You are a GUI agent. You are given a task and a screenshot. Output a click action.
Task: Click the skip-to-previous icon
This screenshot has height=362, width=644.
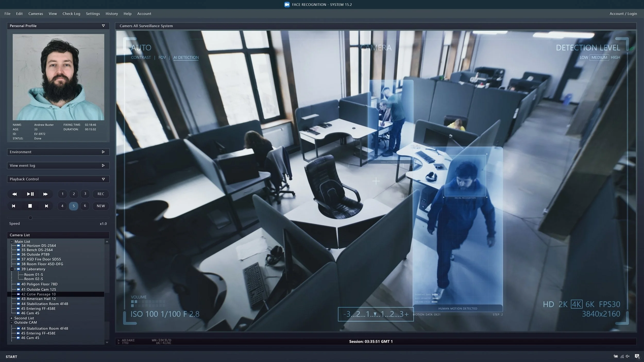14,206
